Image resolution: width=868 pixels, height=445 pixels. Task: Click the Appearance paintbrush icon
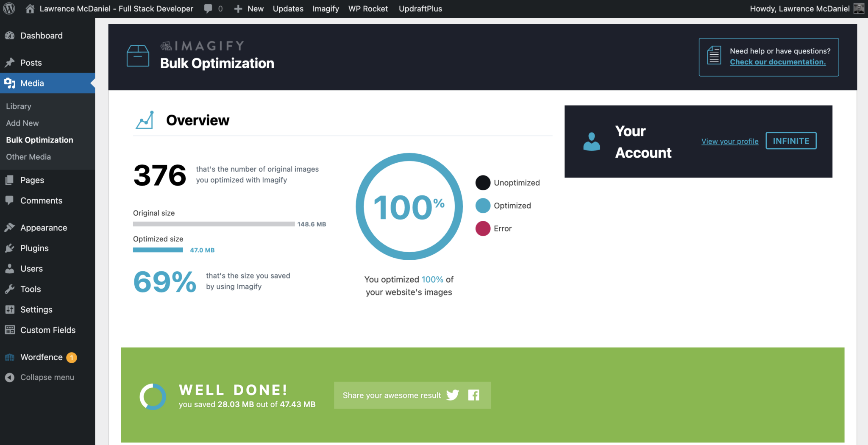pyautogui.click(x=10, y=228)
